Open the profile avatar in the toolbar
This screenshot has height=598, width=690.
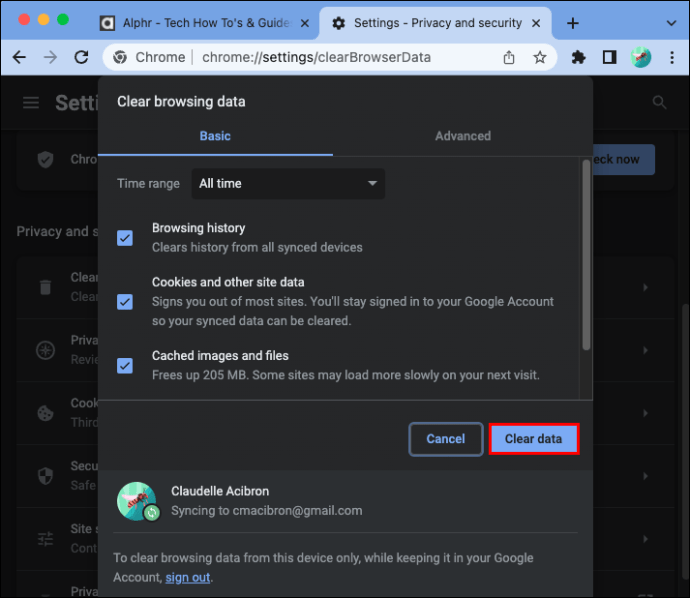pos(641,57)
